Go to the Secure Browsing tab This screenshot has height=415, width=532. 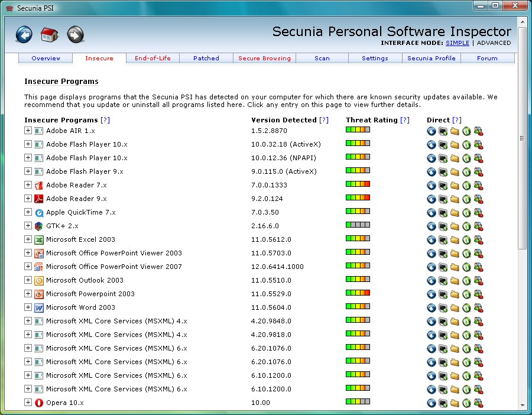click(x=264, y=59)
